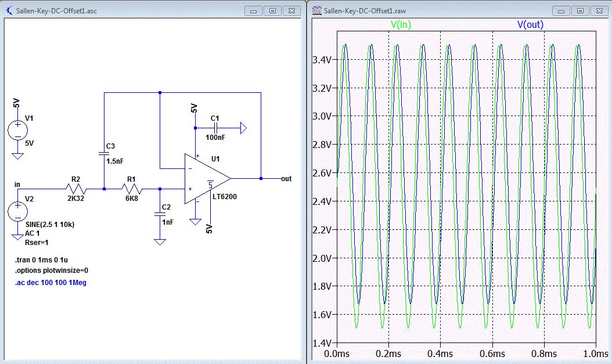The image size is (612, 364).
Task: Click the U1 op-amp triangle symbol
Action: pyautogui.click(x=207, y=179)
